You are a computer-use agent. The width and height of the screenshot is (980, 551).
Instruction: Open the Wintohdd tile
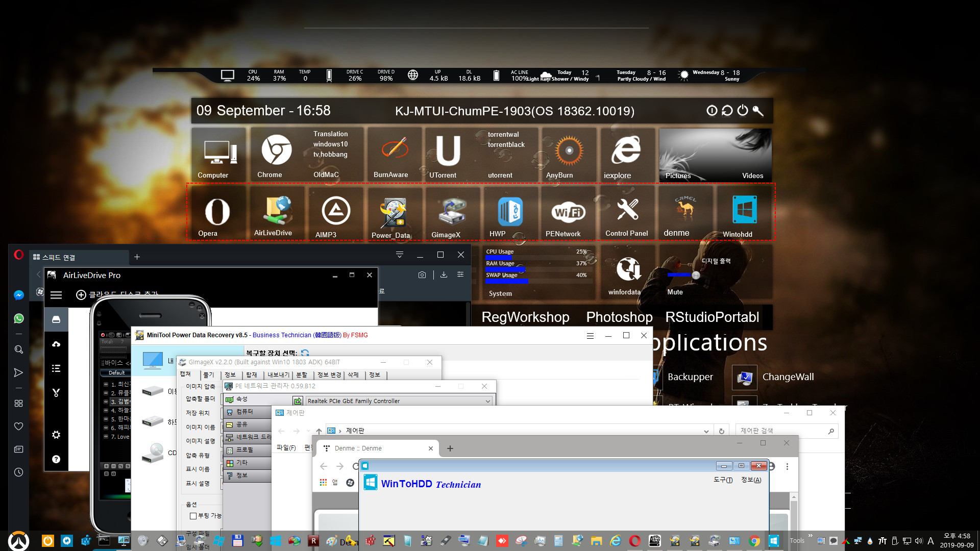[x=744, y=213]
